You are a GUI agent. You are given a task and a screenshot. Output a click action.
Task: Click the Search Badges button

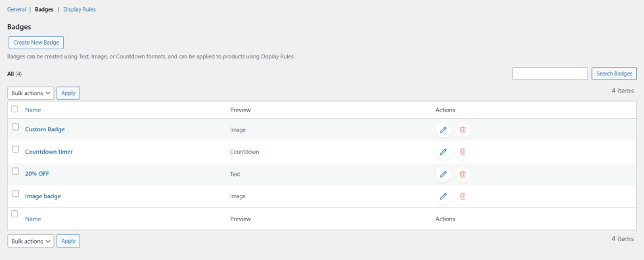click(614, 74)
